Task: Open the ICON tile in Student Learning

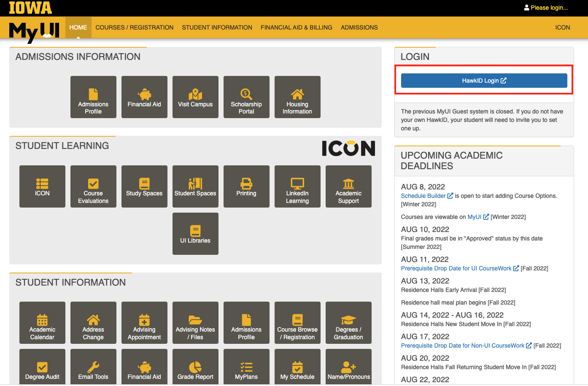Action: [x=42, y=186]
